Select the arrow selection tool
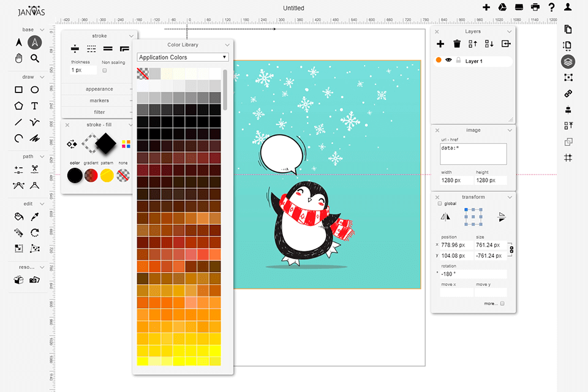The image size is (588, 392). click(x=18, y=42)
